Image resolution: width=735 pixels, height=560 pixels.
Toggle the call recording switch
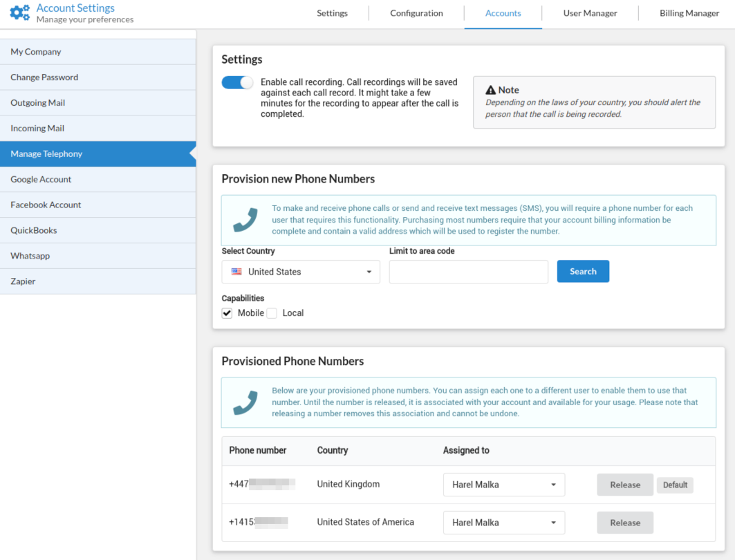pos(237,82)
